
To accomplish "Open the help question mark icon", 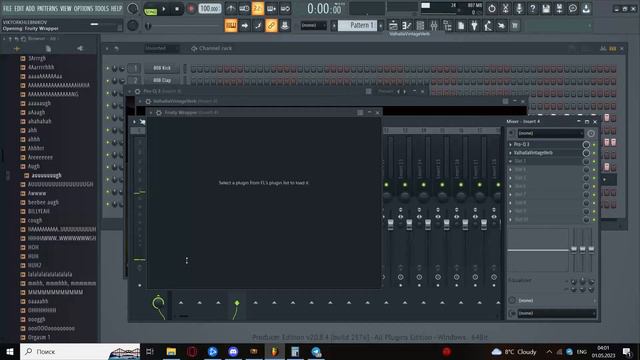I will [532, 9].
